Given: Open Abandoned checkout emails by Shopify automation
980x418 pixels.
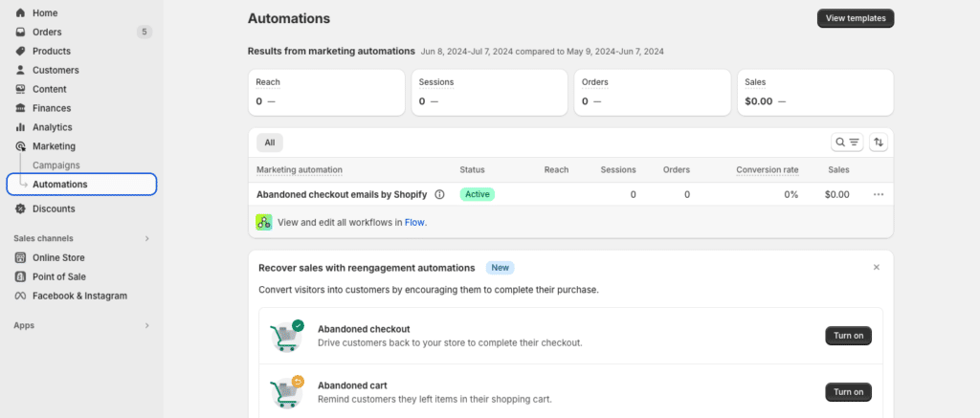Looking at the screenshot, I should tap(342, 194).
